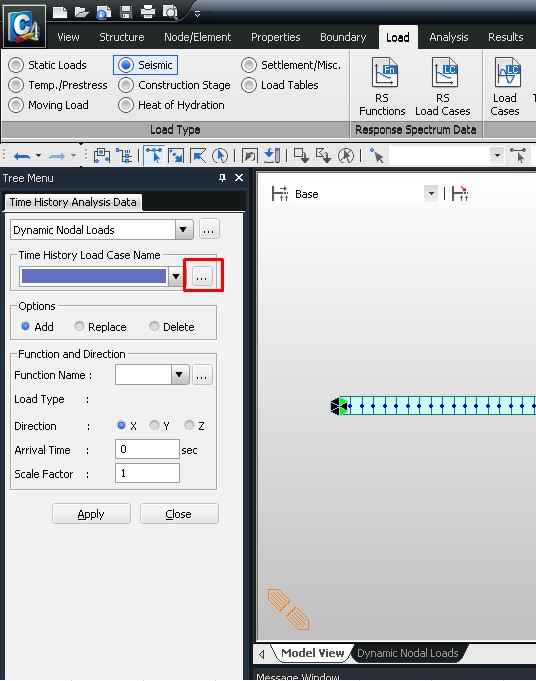The image size is (536, 681).
Task: Click the RS Load Cases icon
Action: (x=443, y=87)
